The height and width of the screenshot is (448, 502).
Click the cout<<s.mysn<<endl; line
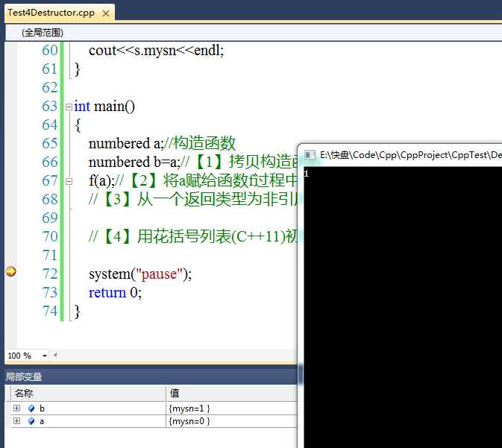coord(156,51)
